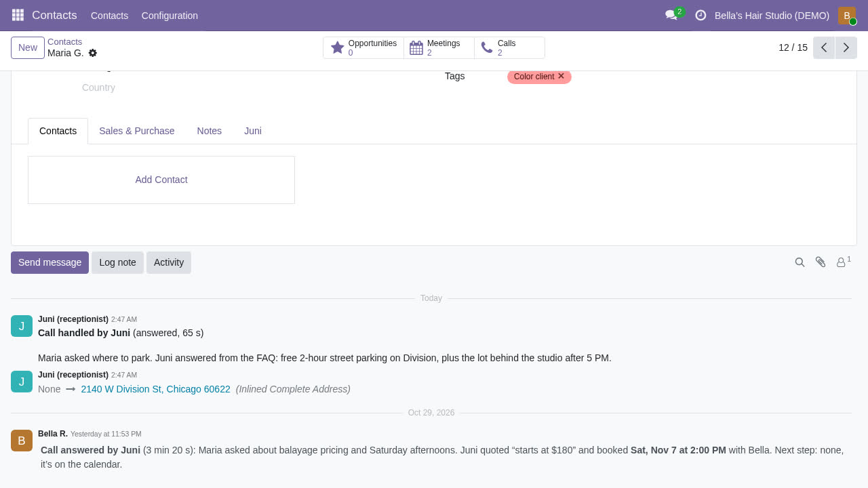
Task: Open the Juni tab
Action: tap(253, 131)
